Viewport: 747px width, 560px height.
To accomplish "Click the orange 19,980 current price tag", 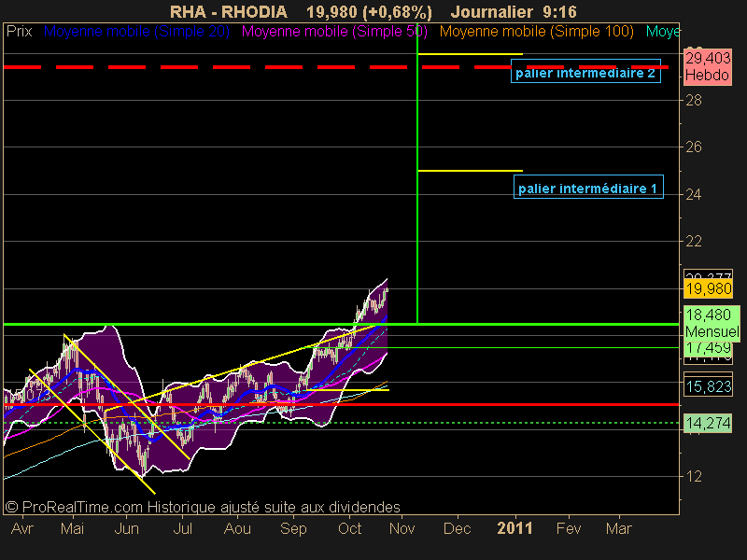I will (709, 288).
